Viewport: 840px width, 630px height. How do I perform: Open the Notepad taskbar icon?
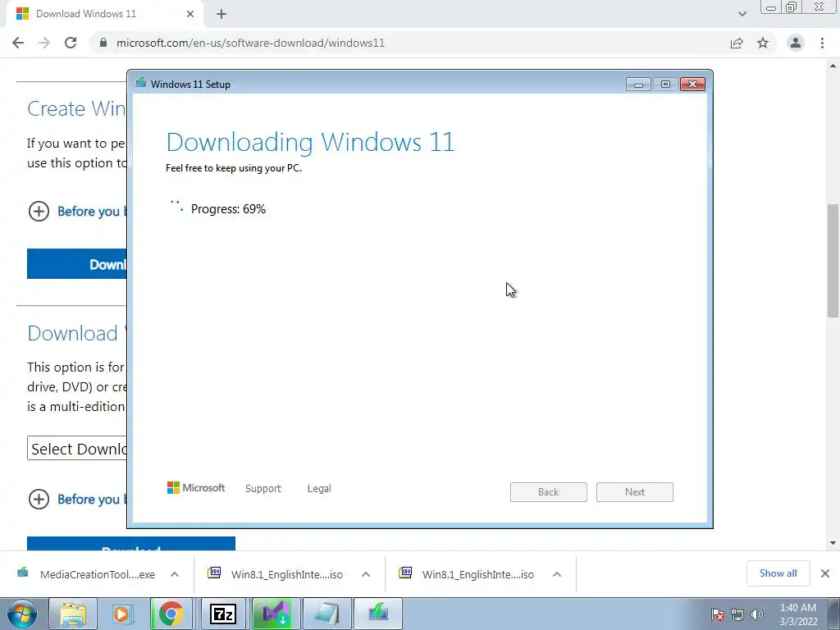click(327, 614)
